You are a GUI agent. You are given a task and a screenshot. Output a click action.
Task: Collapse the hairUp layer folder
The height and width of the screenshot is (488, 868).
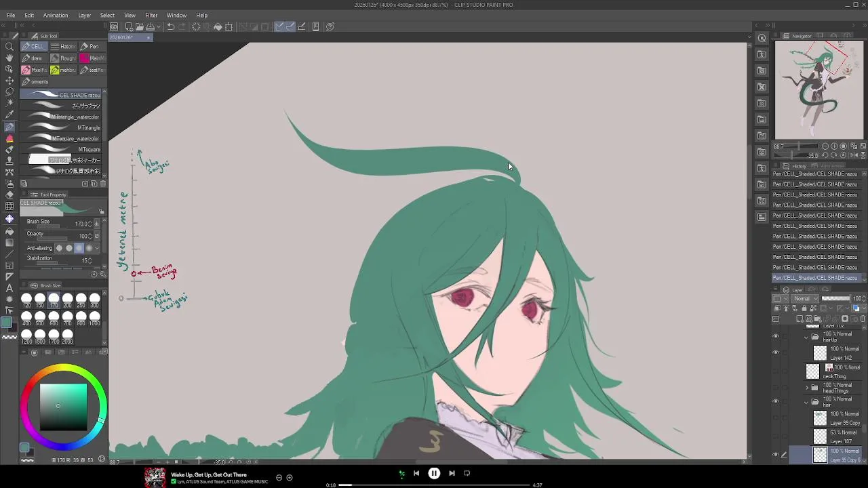(806, 337)
